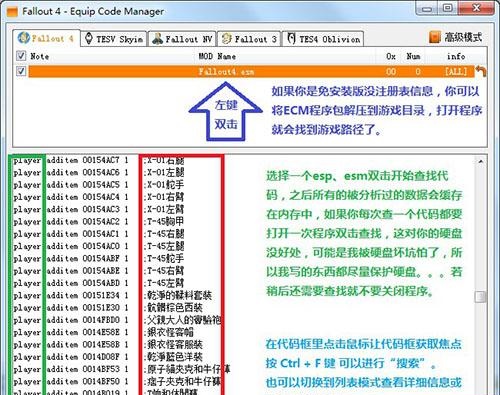The image size is (500, 395).
Task: Minimize the Equip Code Manager window
Action: 427,8
